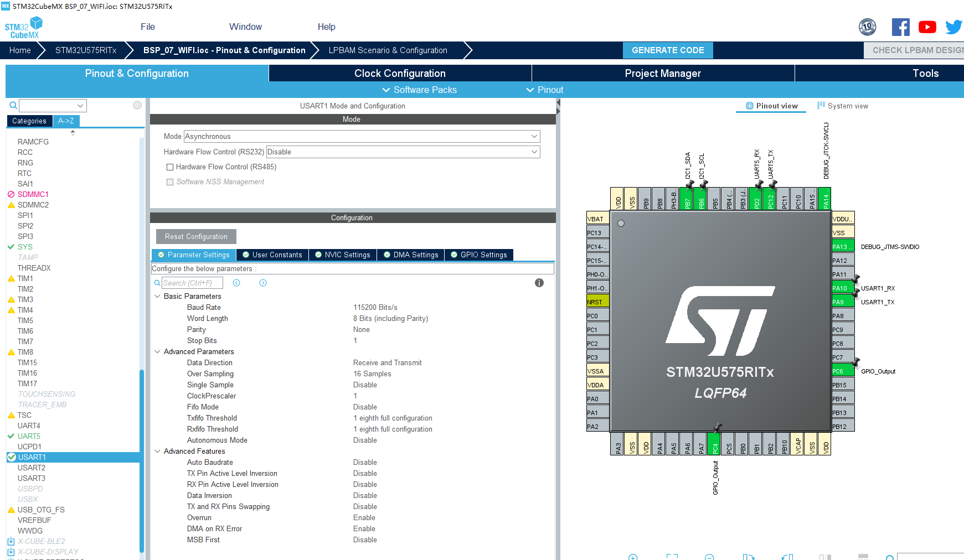Enable Hardware Flow Control (RS485) checkbox

coord(170,167)
